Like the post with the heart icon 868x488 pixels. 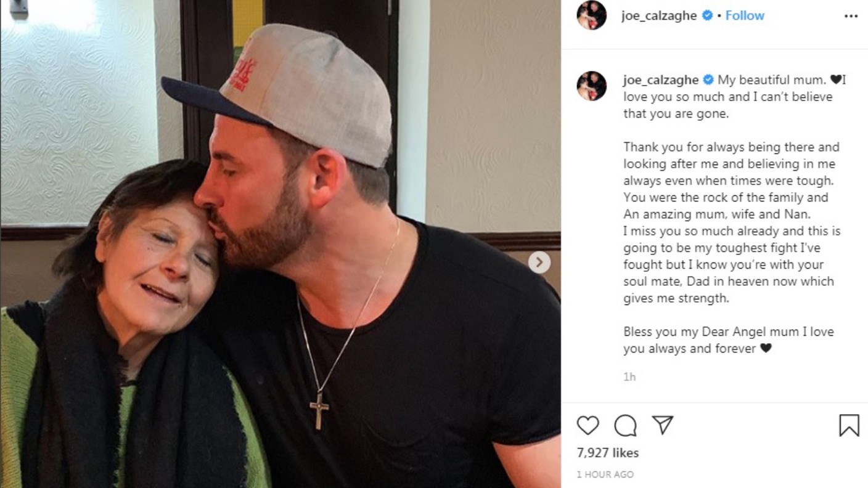click(x=588, y=425)
